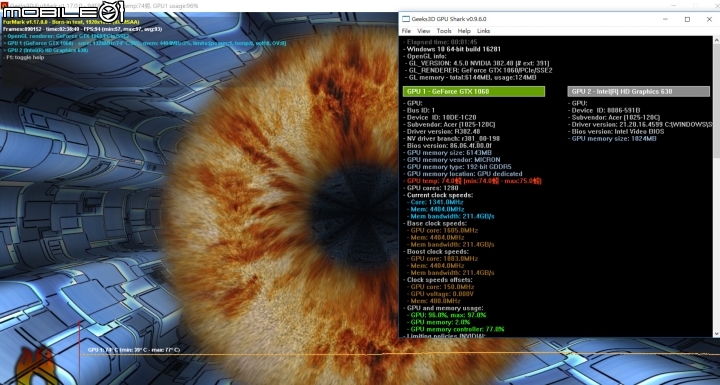The image size is (720, 385).
Task: Select the GPU 2 - Intel HD Graphics 630 panel
Action: 638,91
